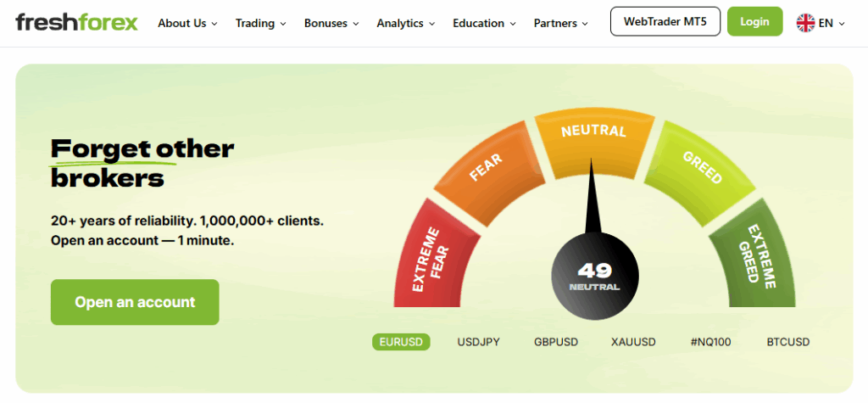The height and width of the screenshot is (403, 868).
Task: Select the EURUSD instrument tab
Action: [401, 342]
